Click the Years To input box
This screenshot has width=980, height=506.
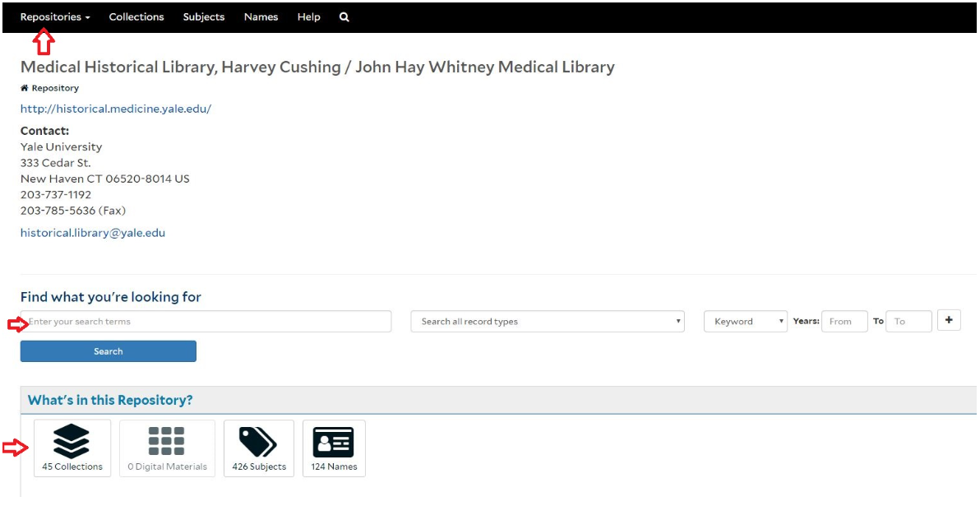point(908,322)
